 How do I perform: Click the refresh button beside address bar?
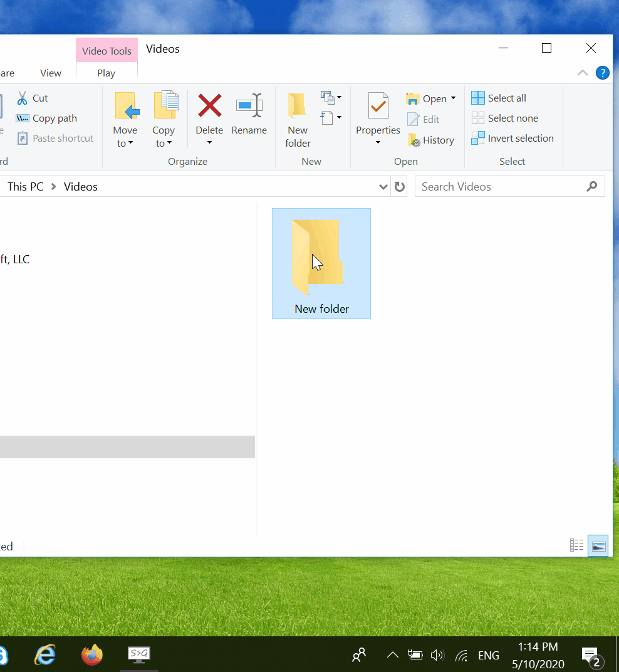(399, 187)
